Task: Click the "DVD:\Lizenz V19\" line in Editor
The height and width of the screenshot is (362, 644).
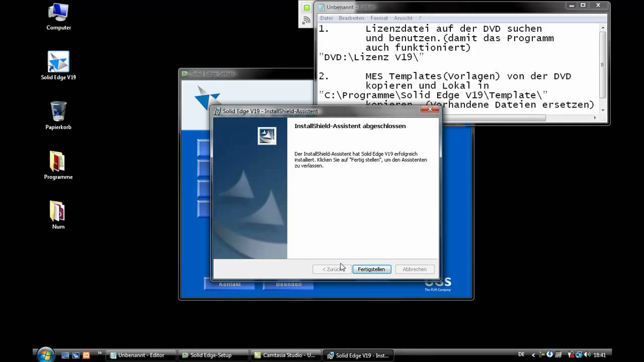Action: 371,57
